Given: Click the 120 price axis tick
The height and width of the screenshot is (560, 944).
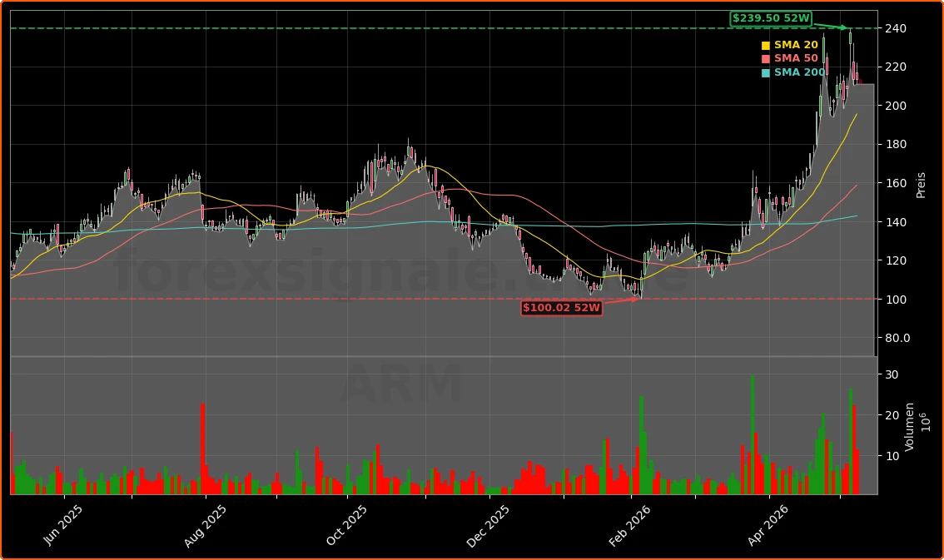Looking at the screenshot, I should (896, 260).
